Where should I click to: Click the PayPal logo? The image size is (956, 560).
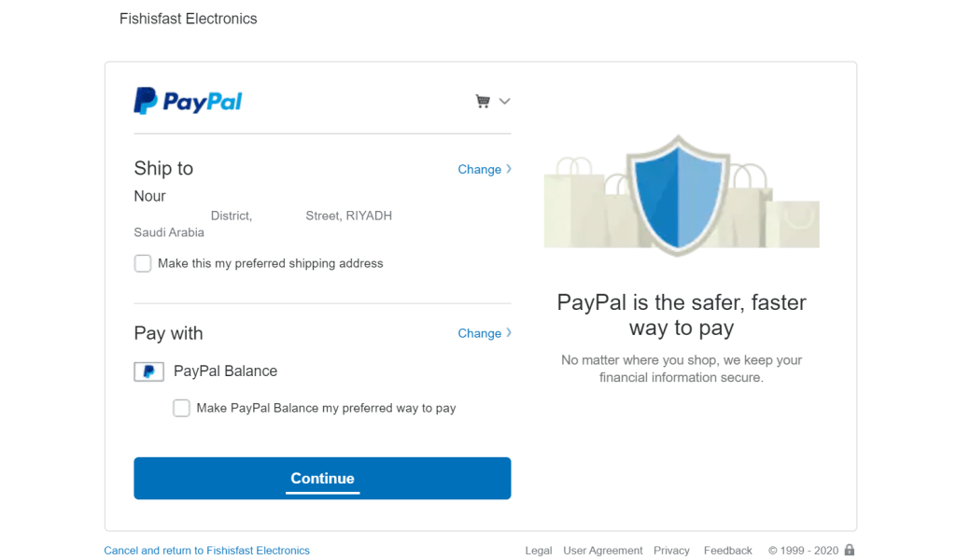click(x=188, y=101)
